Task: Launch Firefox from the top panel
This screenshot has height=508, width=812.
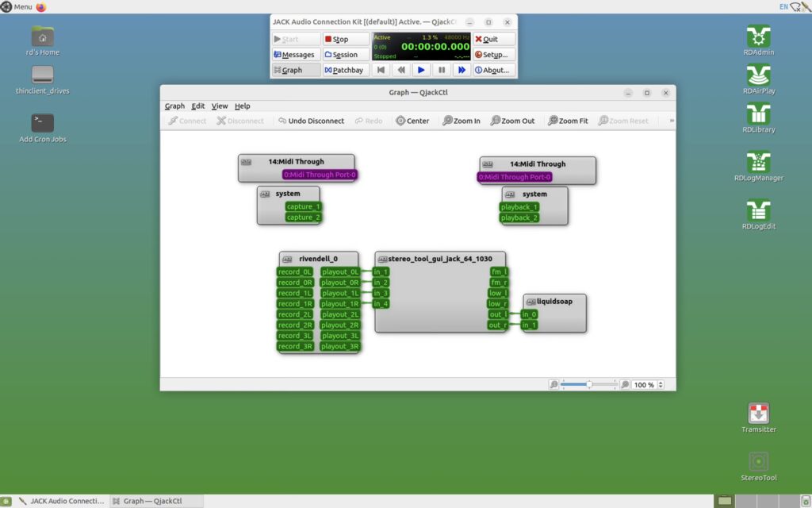Action: pyautogui.click(x=41, y=6)
